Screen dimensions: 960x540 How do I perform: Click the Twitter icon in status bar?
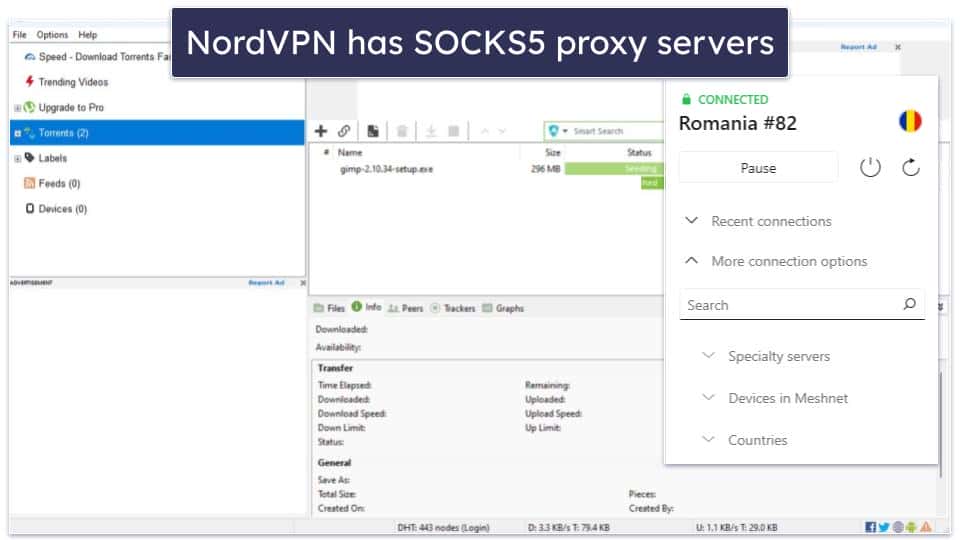pyautogui.click(x=884, y=527)
